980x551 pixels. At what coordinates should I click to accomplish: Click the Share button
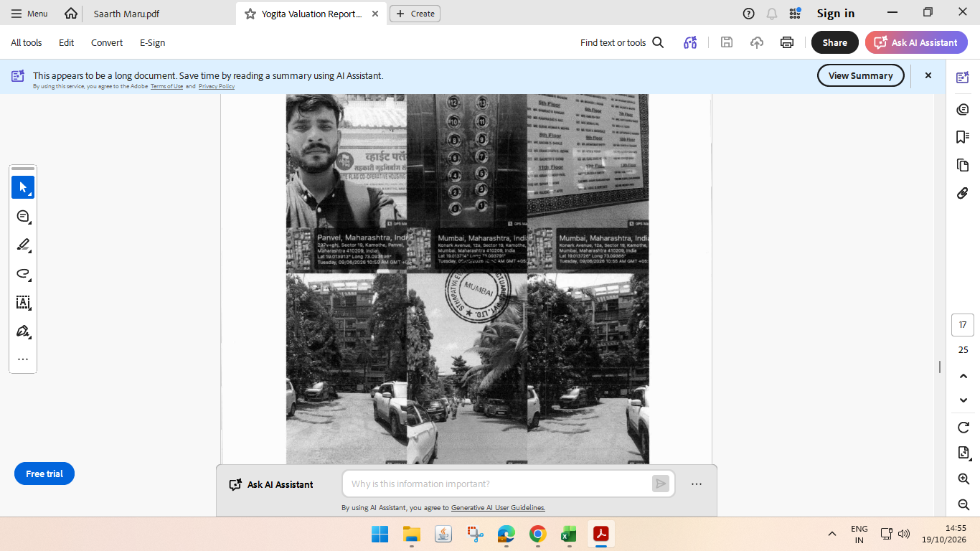(x=835, y=42)
